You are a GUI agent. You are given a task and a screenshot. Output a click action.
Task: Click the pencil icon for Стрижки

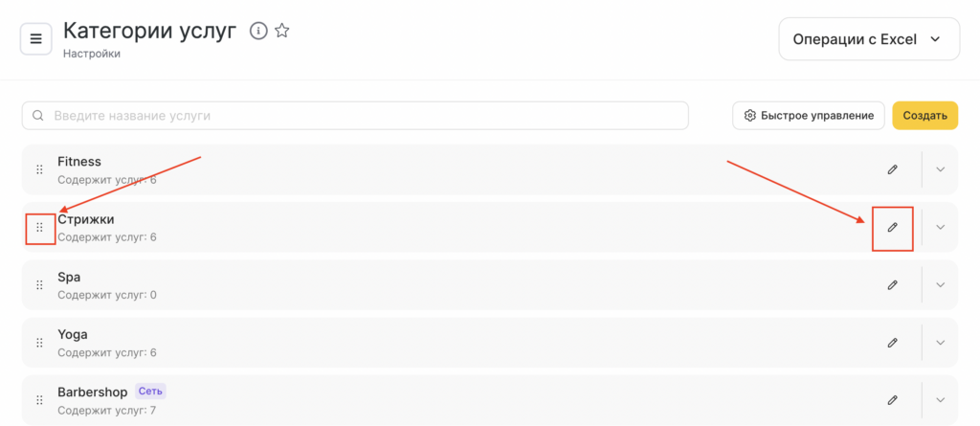(892, 227)
